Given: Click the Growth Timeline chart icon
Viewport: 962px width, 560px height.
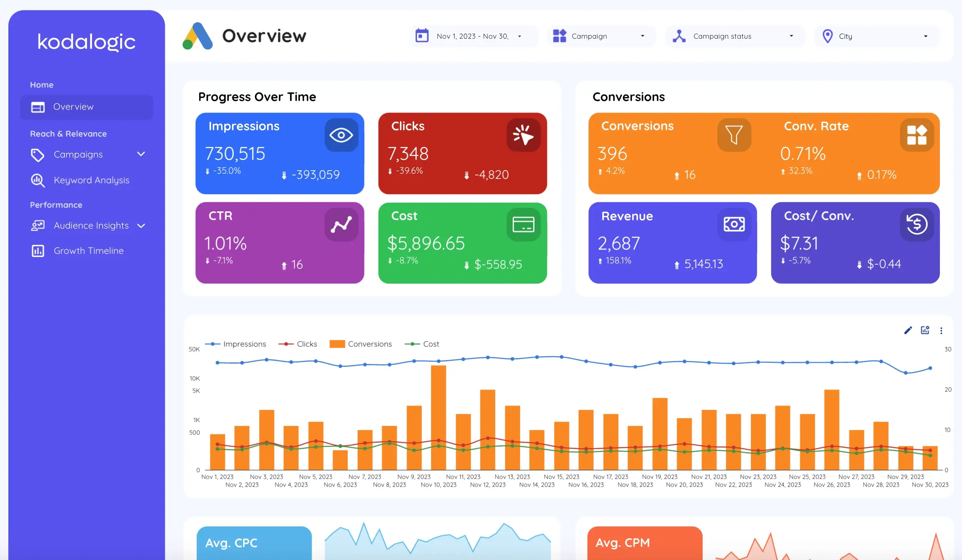Looking at the screenshot, I should pos(38,251).
